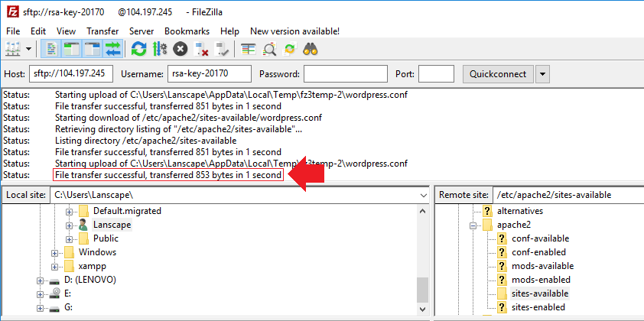This screenshot has width=644, height=321.
Task: Select the E: drive entry
Action: coord(68,293)
